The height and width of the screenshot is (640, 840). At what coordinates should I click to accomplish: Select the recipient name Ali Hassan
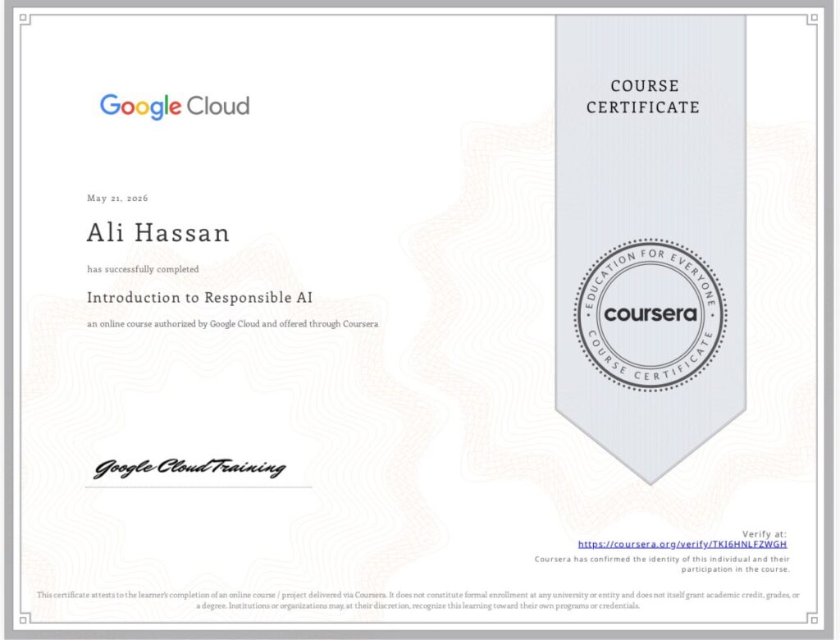coord(158,233)
